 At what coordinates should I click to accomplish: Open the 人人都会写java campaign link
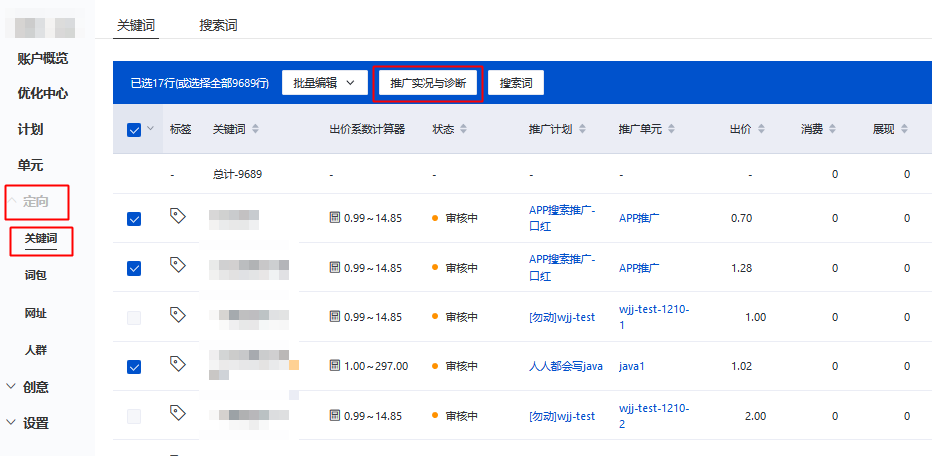tap(565, 366)
